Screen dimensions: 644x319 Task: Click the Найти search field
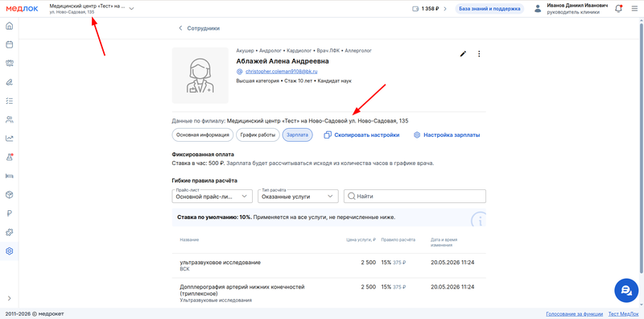tap(415, 196)
